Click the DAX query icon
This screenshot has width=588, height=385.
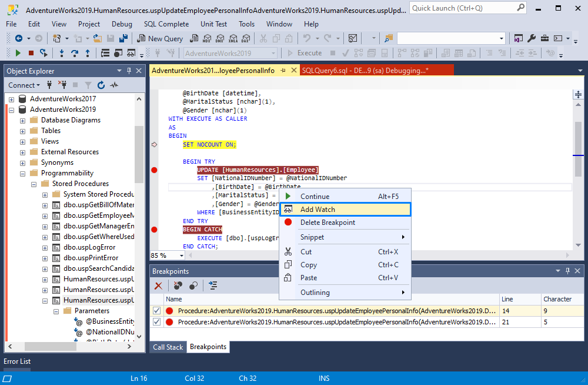coord(246,38)
